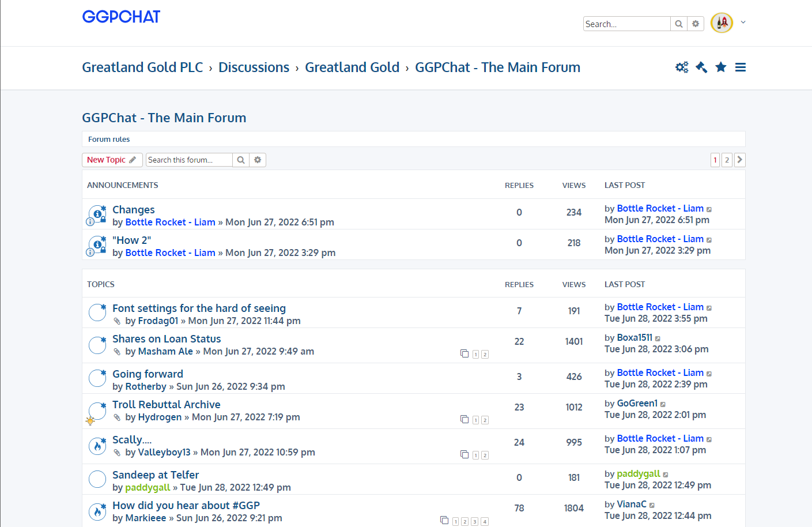The height and width of the screenshot is (527, 812).
Task: Open Rotherby author profile
Action: coord(146,387)
